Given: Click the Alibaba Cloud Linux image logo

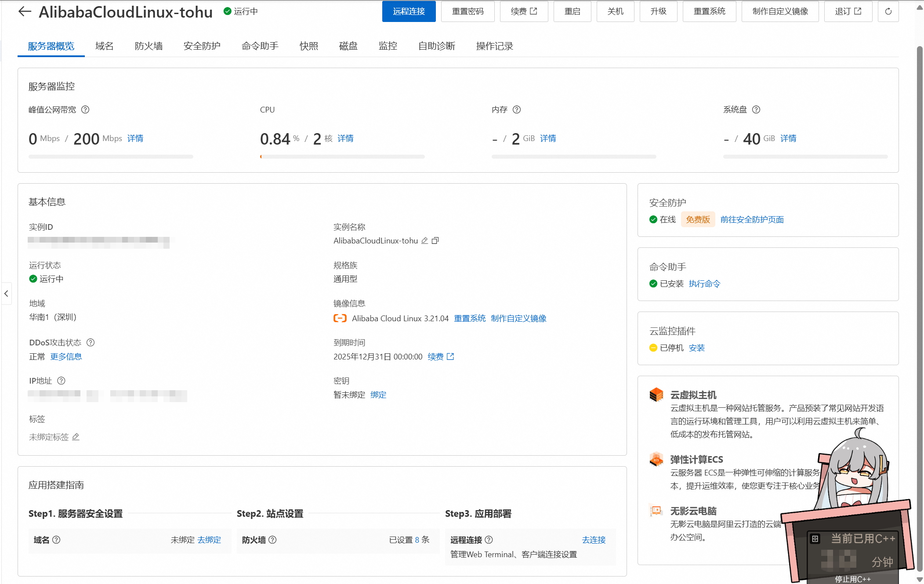Looking at the screenshot, I should 340,318.
